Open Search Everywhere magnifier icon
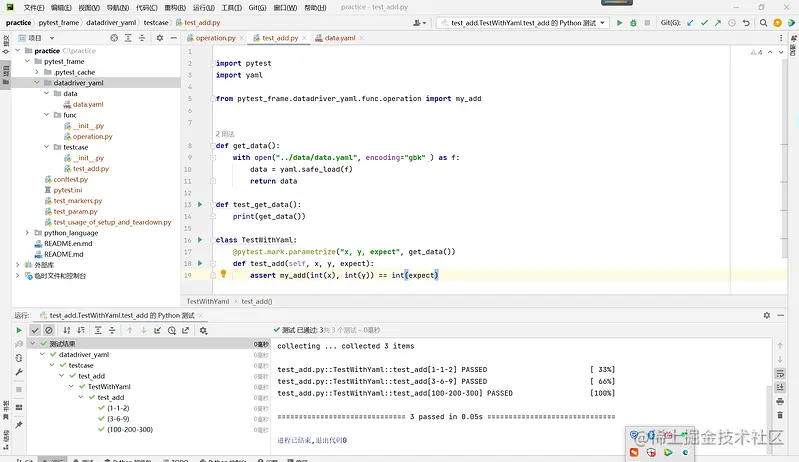The height and width of the screenshot is (462, 799). point(763,23)
